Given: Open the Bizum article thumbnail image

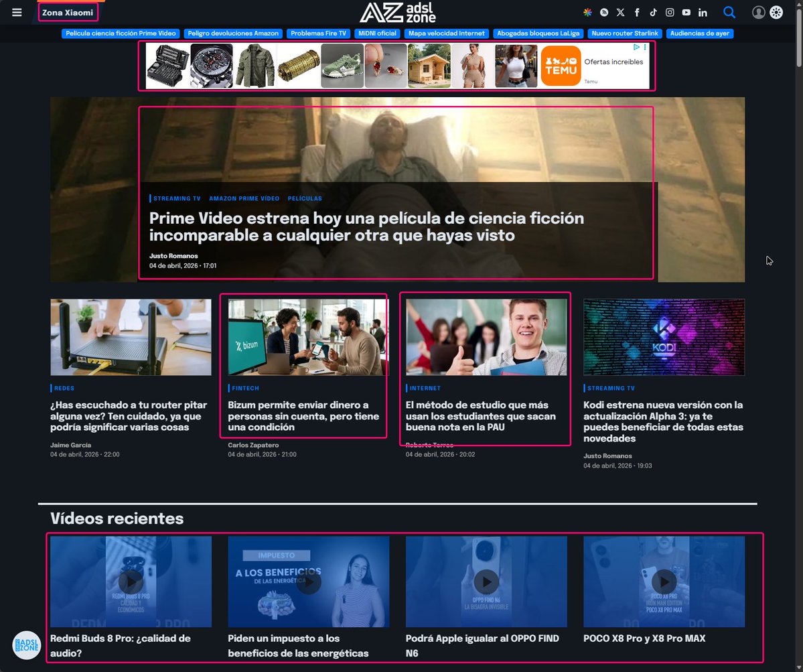Looking at the screenshot, I should pos(308,337).
